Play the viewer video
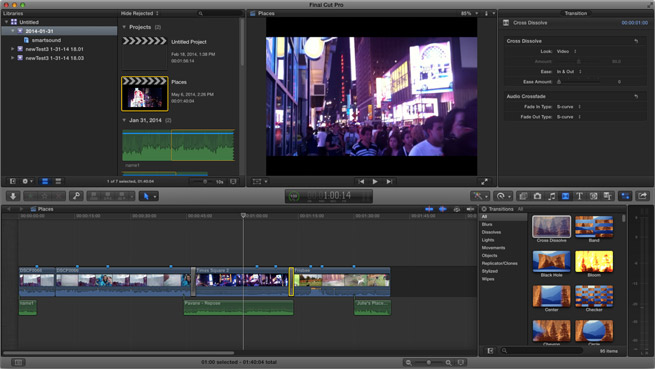655x369 pixels. coord(375,181)
